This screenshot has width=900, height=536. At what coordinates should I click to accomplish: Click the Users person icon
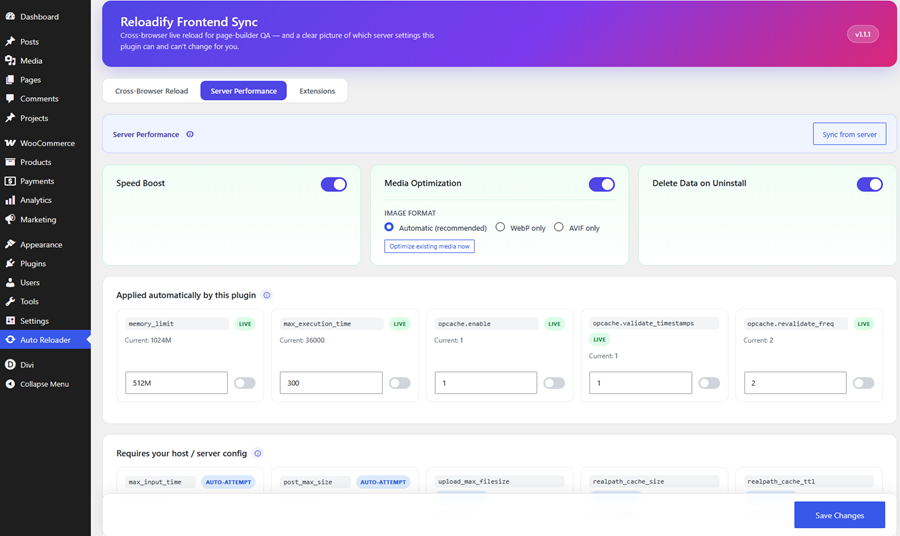10,282
